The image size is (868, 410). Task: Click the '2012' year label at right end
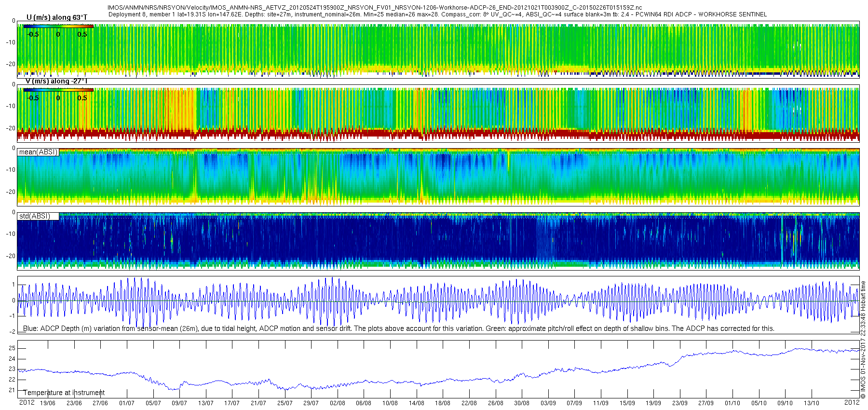click(852, 402)
